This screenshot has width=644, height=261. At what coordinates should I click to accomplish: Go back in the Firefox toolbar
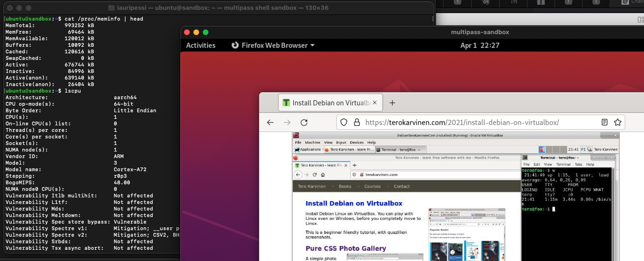click(270, 123)
